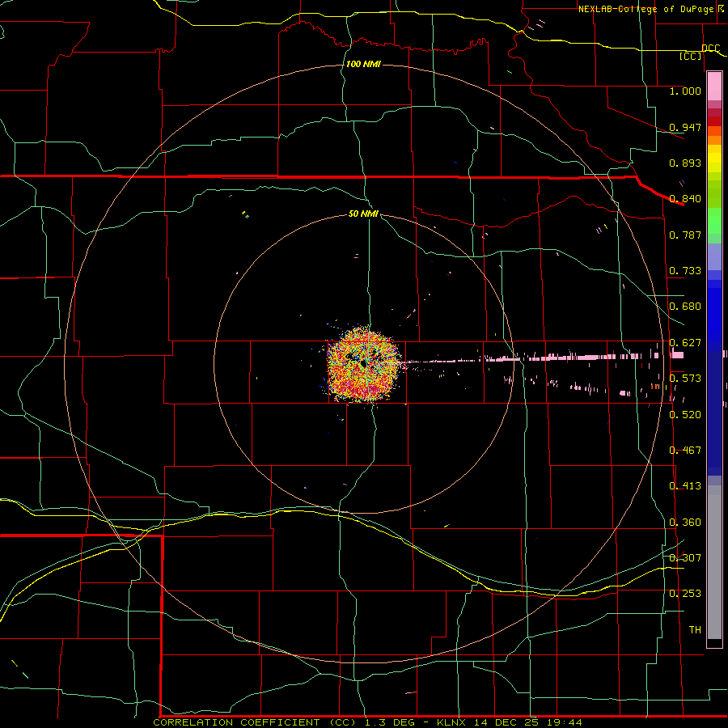
Task: Click the [CC] legend header label
Action: [691, 56]
